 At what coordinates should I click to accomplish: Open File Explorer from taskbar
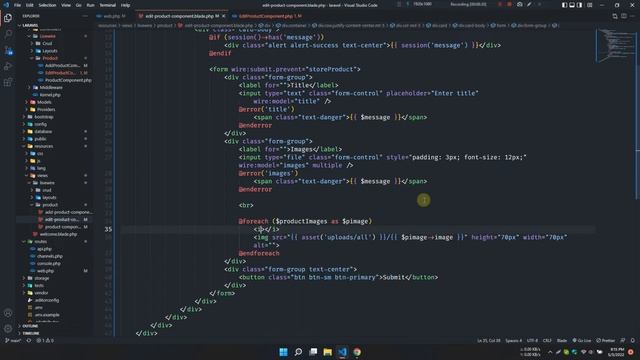(x=327, y=352)
